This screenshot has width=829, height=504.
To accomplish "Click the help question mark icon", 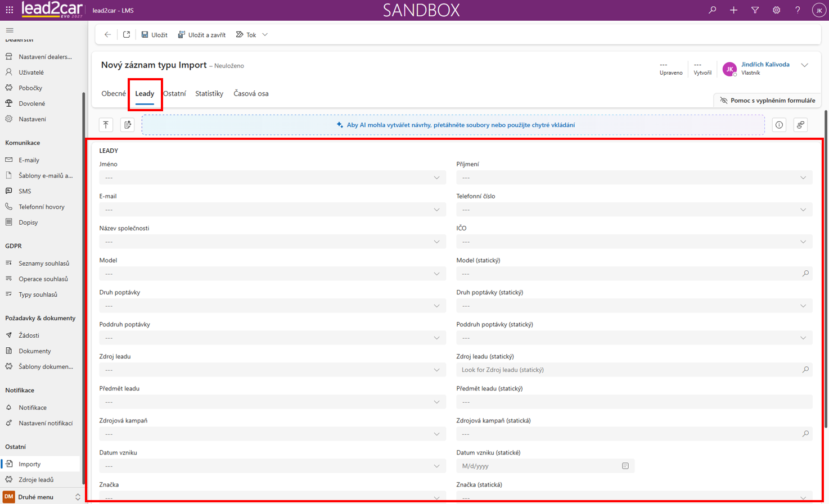I will point(798,10).
